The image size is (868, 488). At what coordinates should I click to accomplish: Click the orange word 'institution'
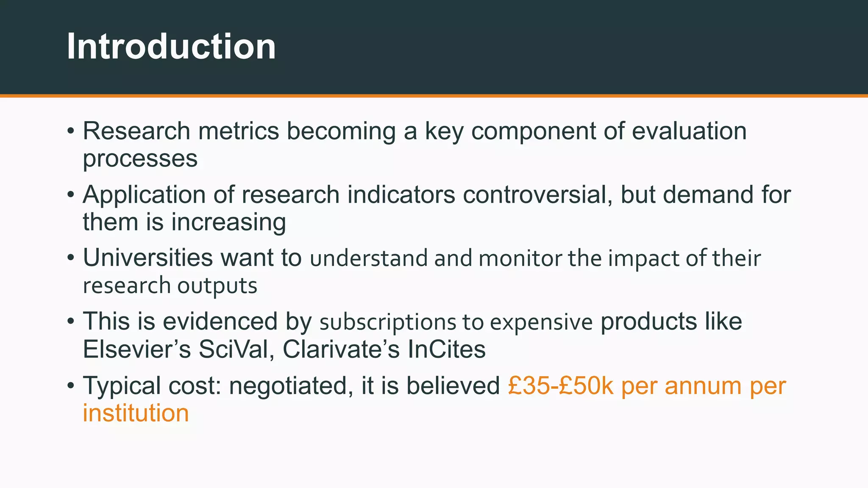pos(136,413)
